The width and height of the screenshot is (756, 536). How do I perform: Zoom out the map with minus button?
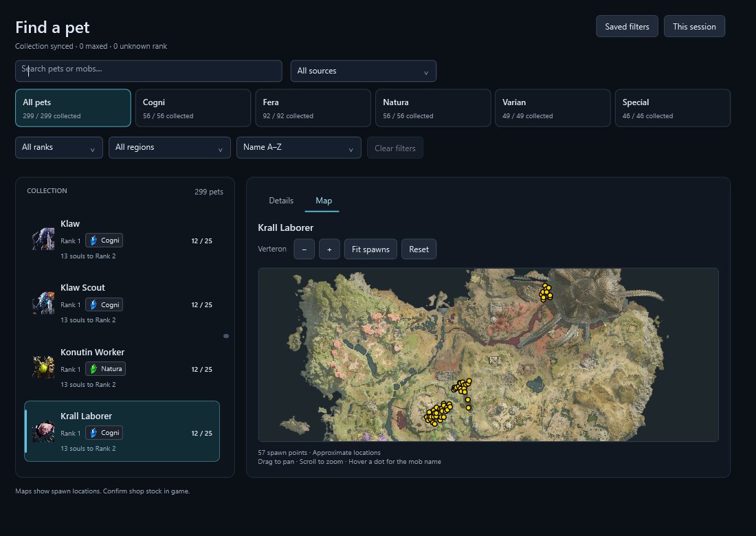tap(304, 249)
